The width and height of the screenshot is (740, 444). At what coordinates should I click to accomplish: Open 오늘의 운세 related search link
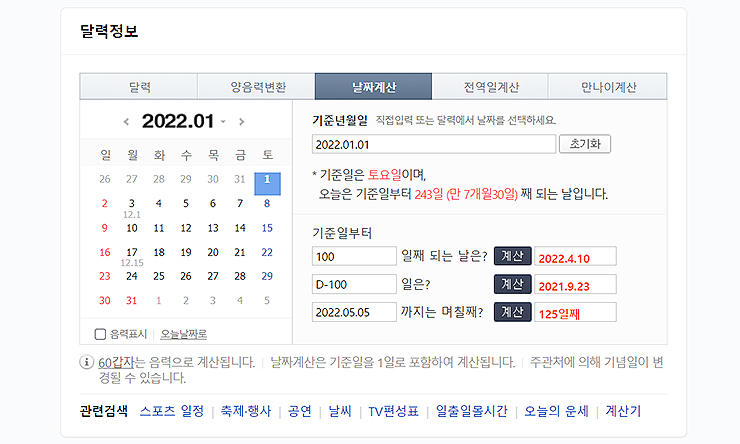(x=556, y=411)
